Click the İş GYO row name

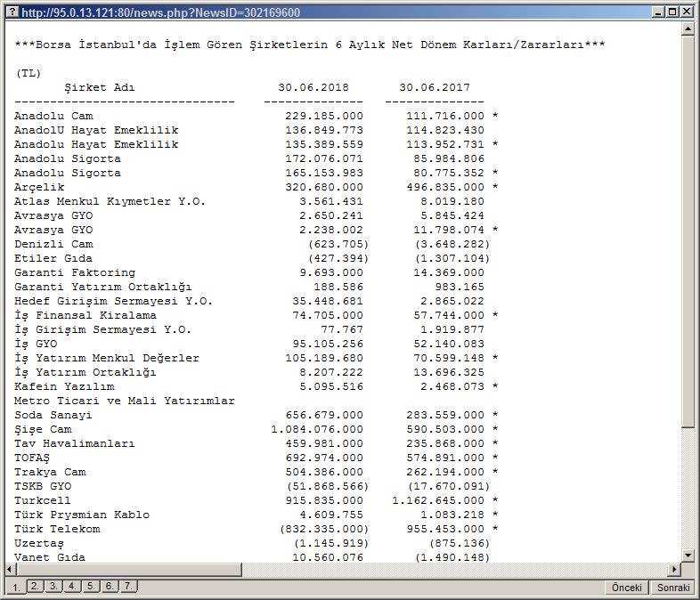36,344
